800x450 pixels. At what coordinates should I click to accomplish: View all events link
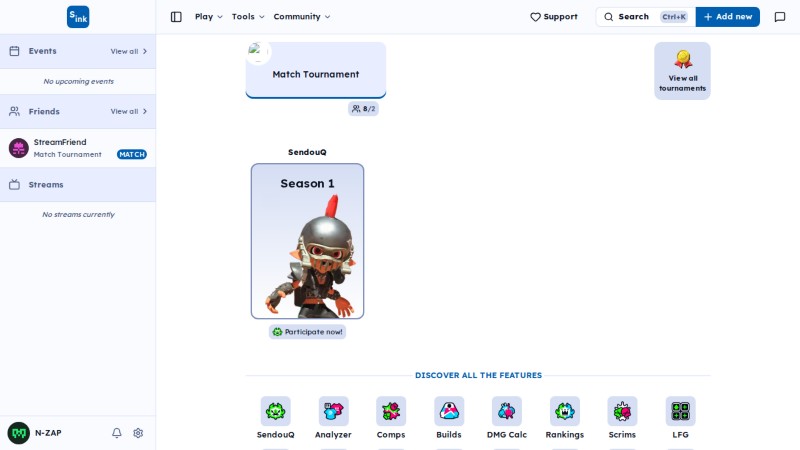(129, 52)
